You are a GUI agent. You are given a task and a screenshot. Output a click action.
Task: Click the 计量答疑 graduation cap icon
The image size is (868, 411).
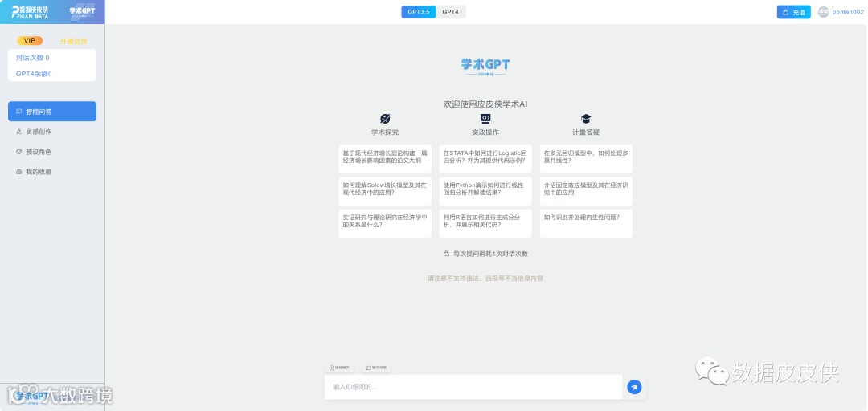point(586,118)
